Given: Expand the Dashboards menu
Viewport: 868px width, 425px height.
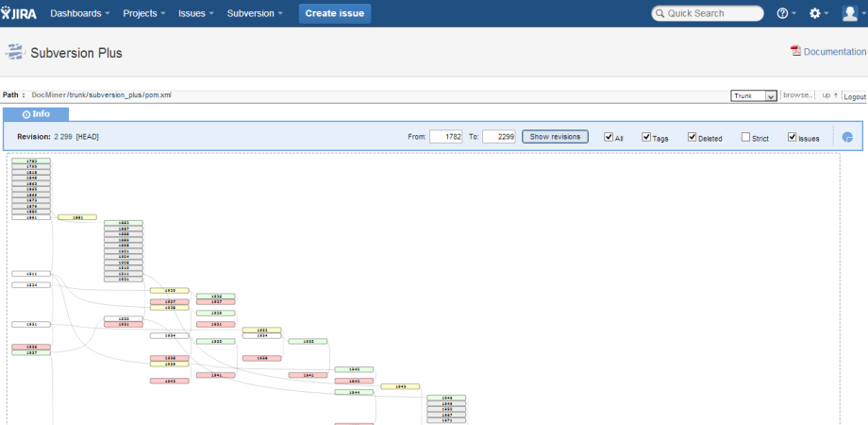Looking at the screenshot, I should (x=79, y=13).
